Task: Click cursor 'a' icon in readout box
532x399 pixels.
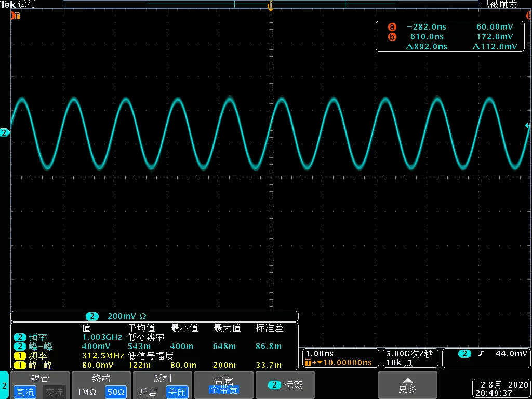Action: pos(392,27)
